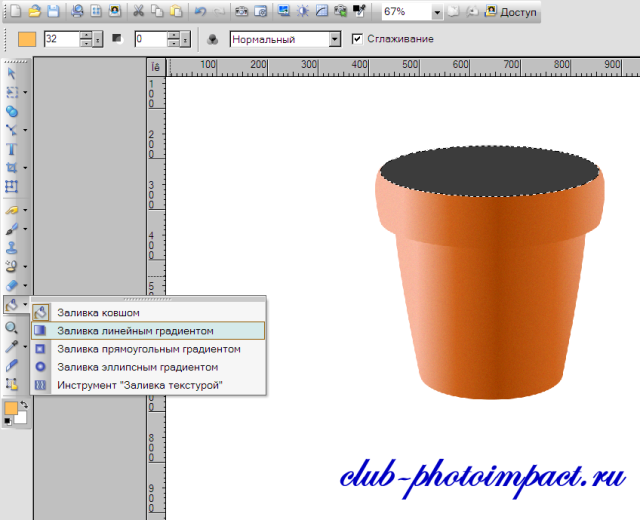Choose Заливка ковшом from flyout menu
This screenshot has width=640, height=520.
click(149, 313)
